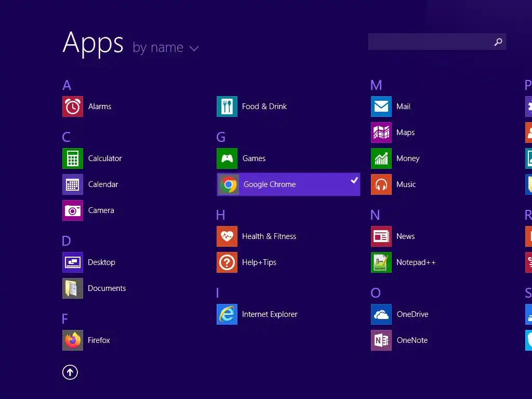Click the 'Firefox' label text
532x399 pixels.
click(x=99, y=340)
